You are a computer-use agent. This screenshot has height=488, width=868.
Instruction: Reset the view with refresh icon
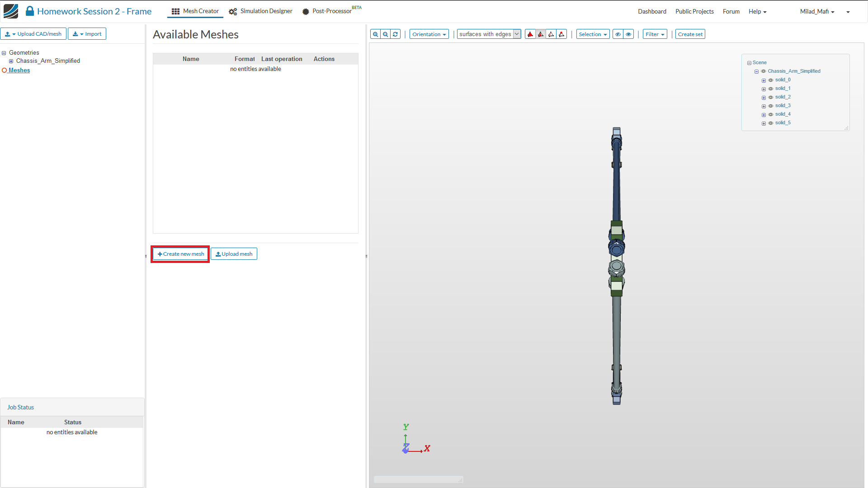tap(395, 34)
